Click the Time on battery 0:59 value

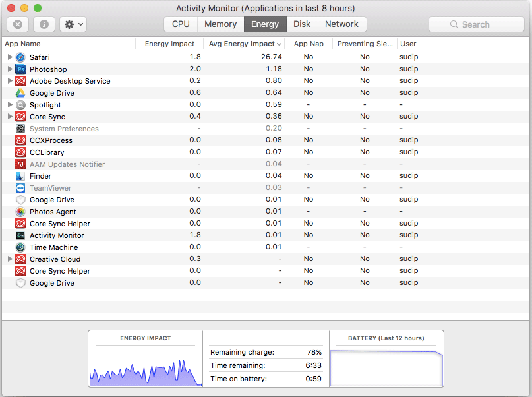tap(313, 379)
